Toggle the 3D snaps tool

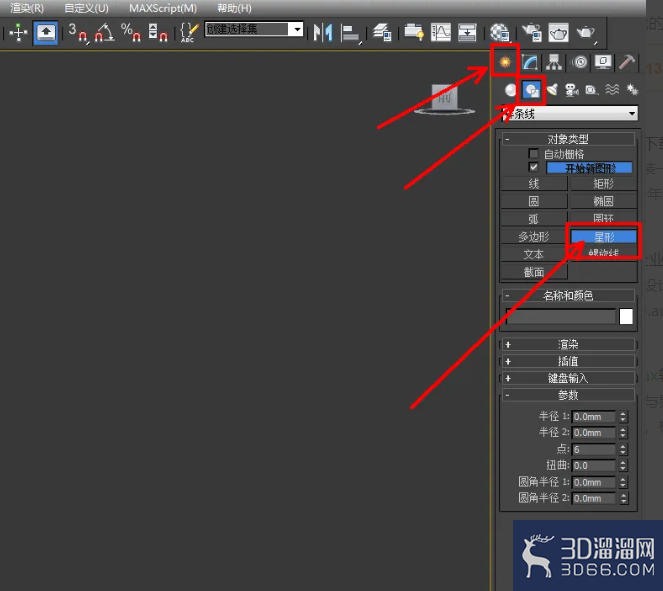tap(78, 32)
